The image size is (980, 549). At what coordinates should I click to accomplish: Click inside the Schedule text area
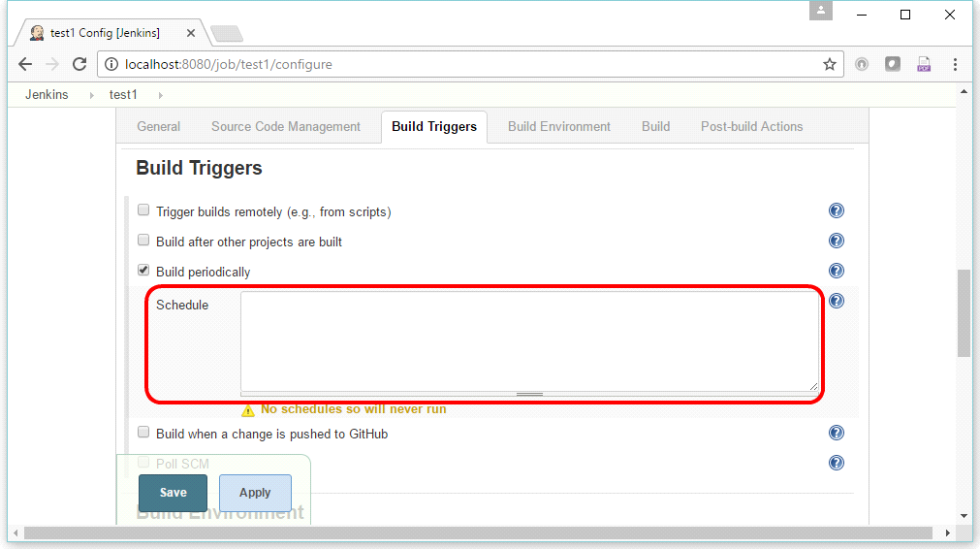point(530,341)
